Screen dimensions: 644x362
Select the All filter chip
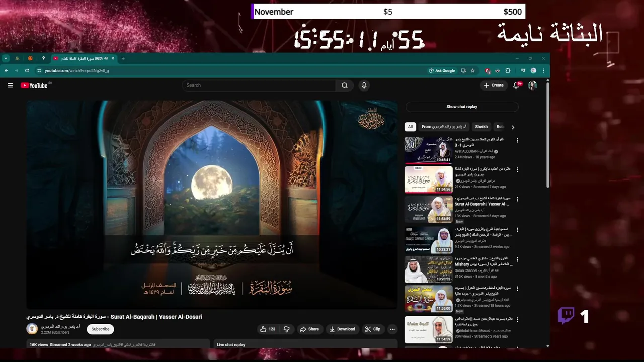point(410,127)
